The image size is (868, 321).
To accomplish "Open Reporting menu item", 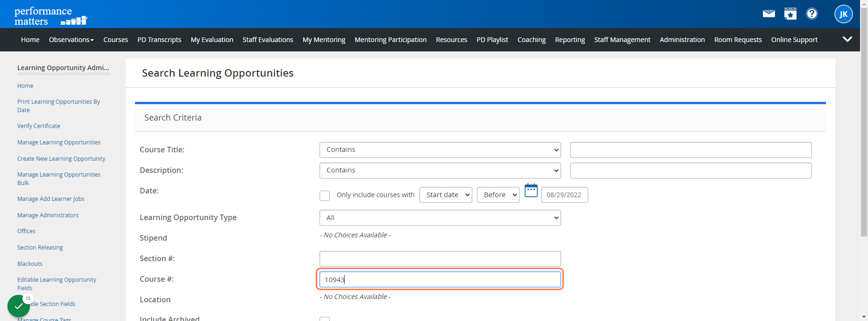I will coord(570,40).
